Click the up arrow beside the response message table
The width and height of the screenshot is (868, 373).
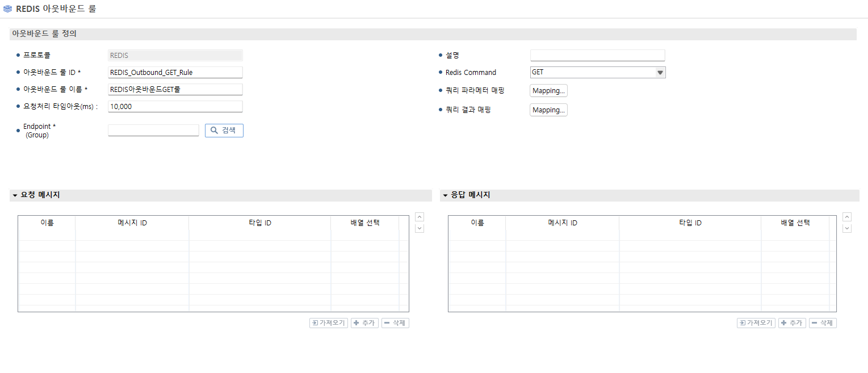846,216
